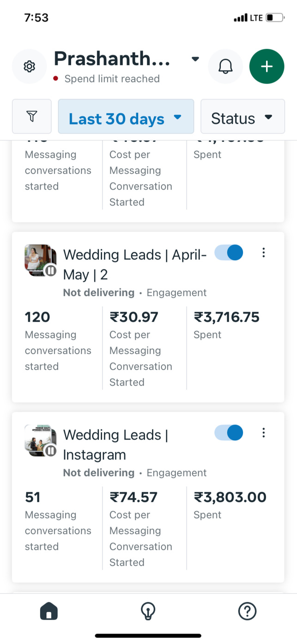
Task: Expand the Prashanth account switcher arrow
Action: 195,59
